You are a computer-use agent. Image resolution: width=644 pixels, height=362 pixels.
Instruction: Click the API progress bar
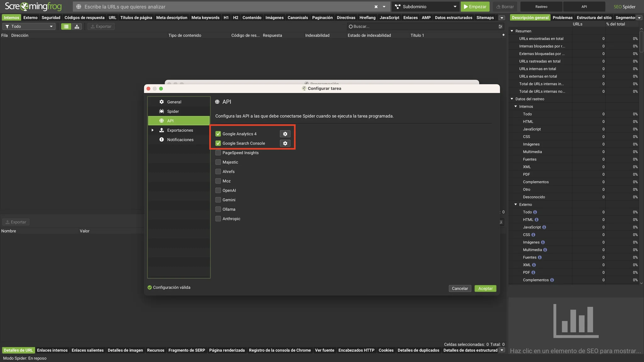pyautogui.click(x=584, y=7)
